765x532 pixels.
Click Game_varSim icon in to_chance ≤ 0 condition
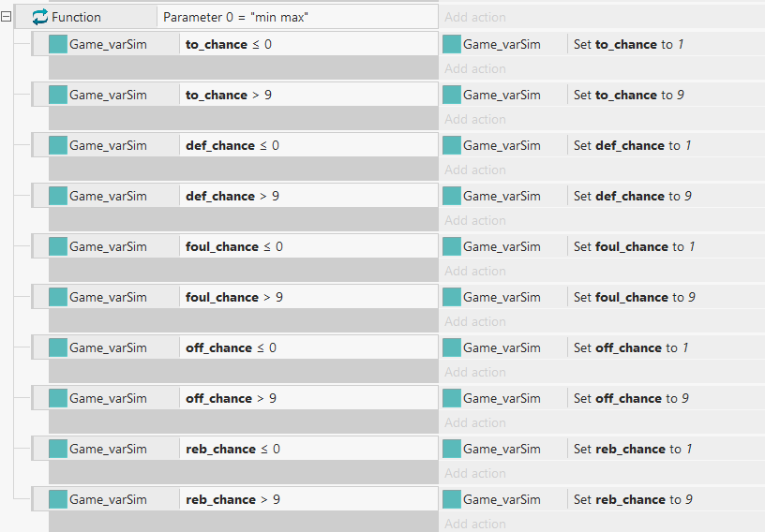[58, 44]
